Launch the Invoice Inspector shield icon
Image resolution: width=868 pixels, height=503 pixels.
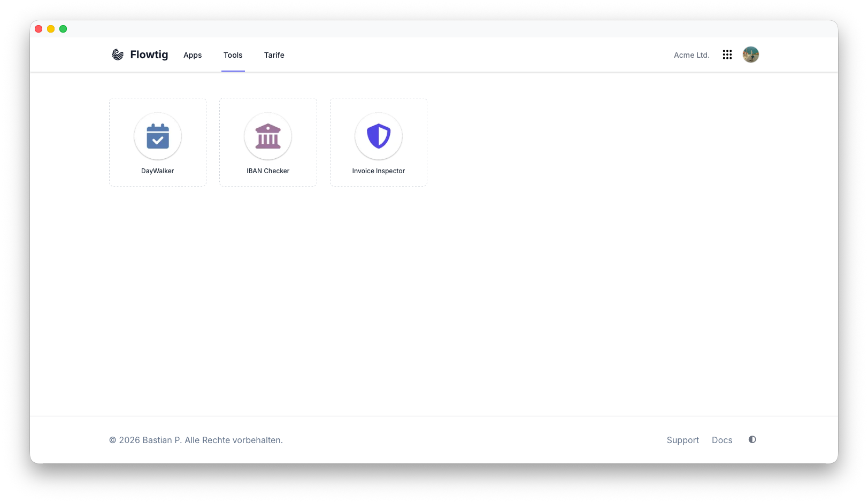pos(379,136)
